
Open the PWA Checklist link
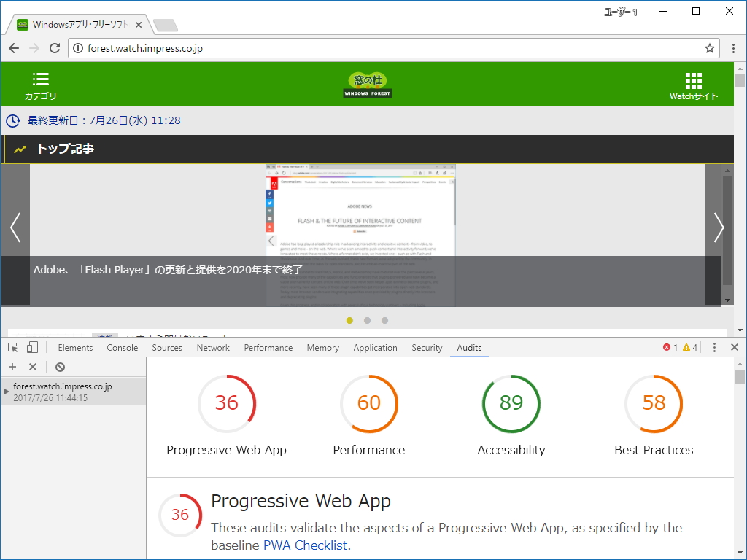click(x=305, y=545)
